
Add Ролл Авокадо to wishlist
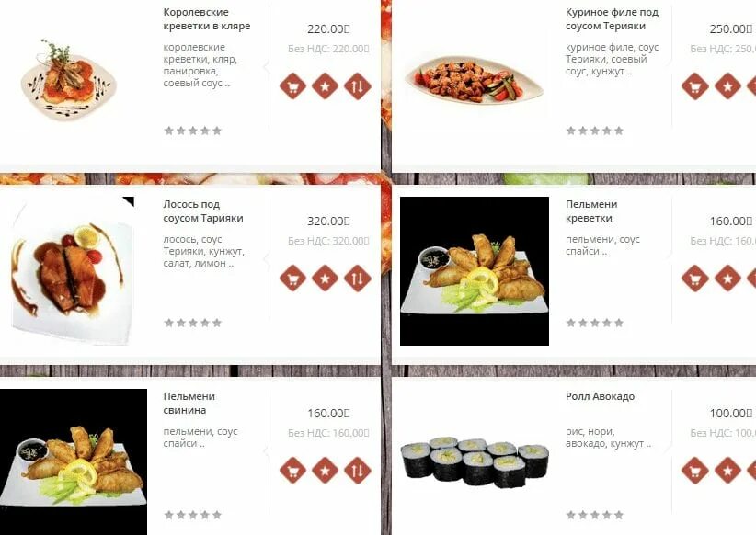[x=727, y=470]
